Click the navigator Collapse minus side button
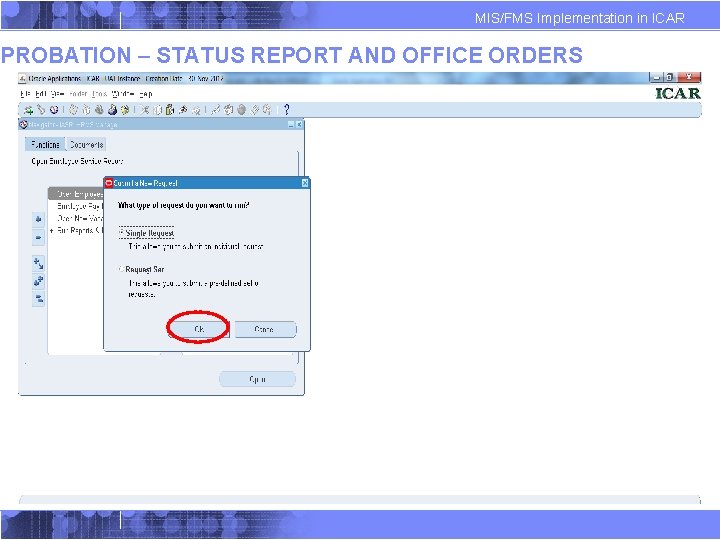The height and width of the screenshot is (540, 720). [x=39, y=237]
